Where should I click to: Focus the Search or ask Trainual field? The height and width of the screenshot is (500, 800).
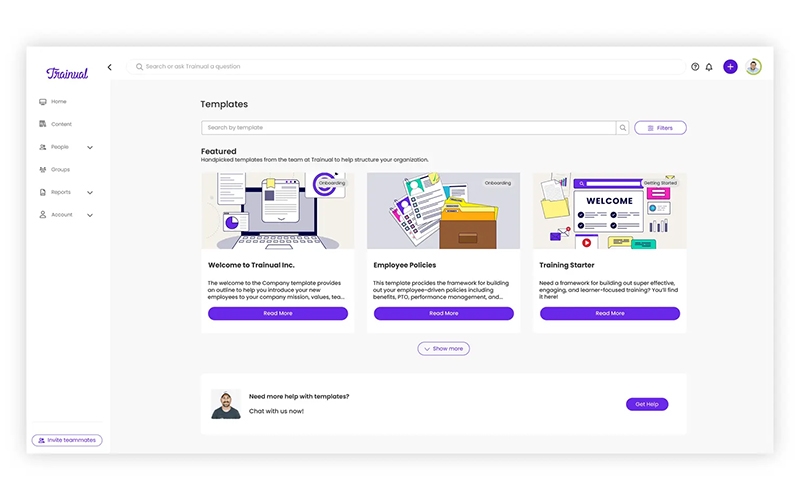tap(406, 67)
